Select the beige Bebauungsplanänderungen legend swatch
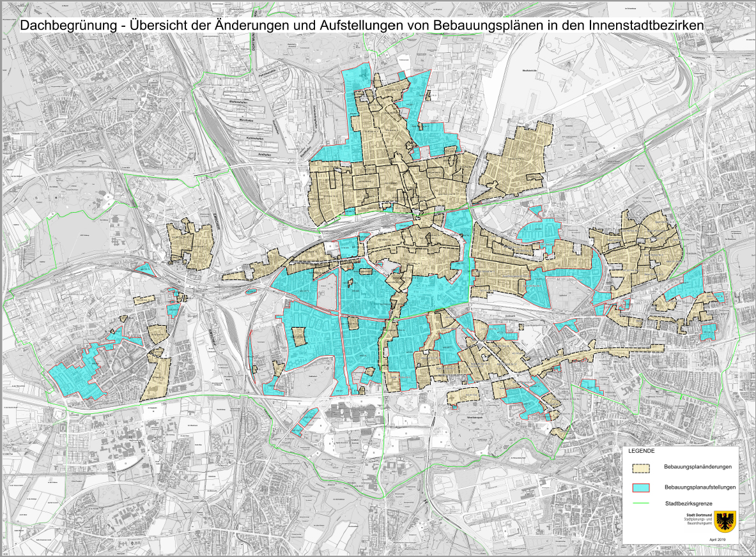 click(x=640, y=468)
